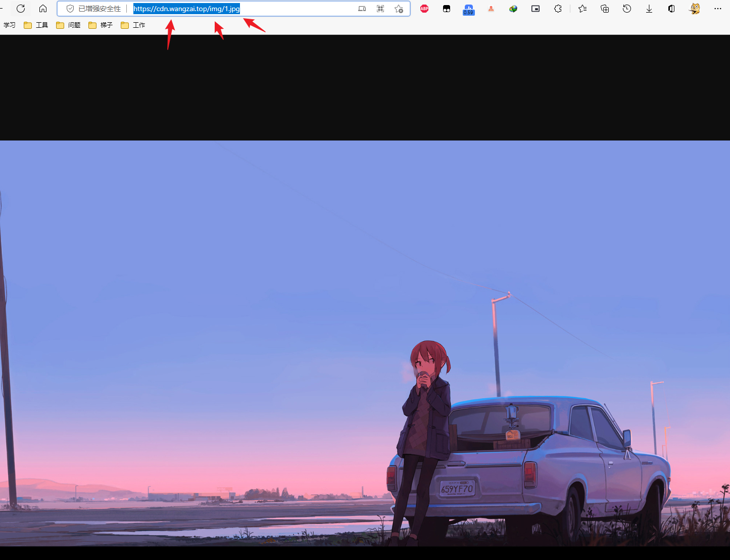
Task: Add this page to favorites star icon
Action: click(x=399, y=9)
